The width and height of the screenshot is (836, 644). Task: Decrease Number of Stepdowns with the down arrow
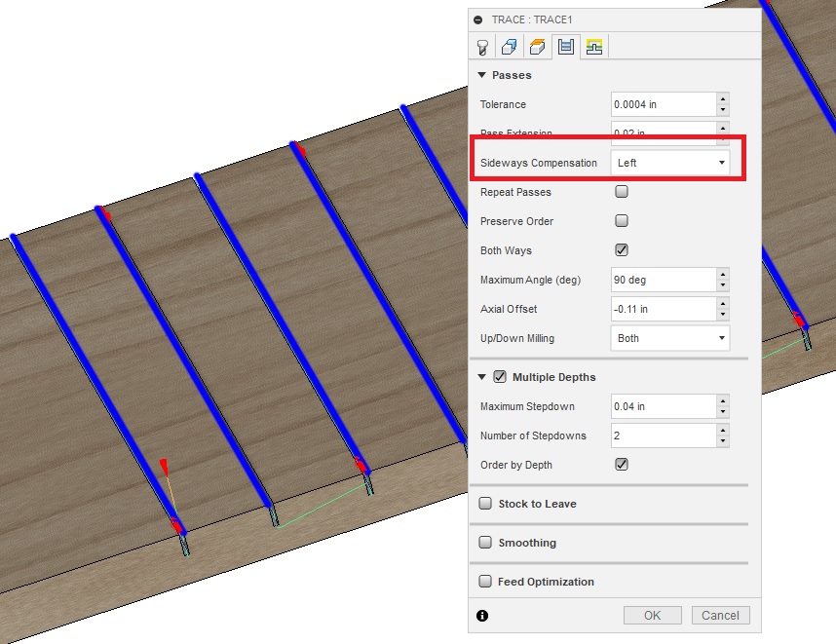coord(723,441)
